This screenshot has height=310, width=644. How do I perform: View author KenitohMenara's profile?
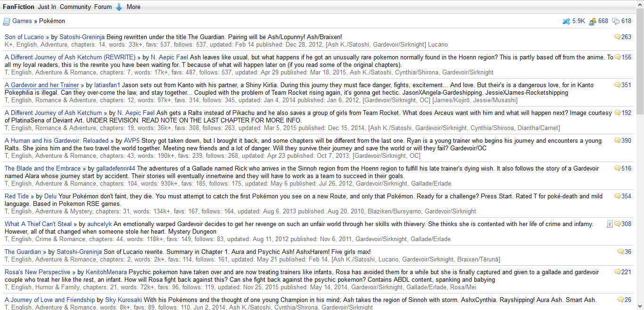(x=106, y=272)
